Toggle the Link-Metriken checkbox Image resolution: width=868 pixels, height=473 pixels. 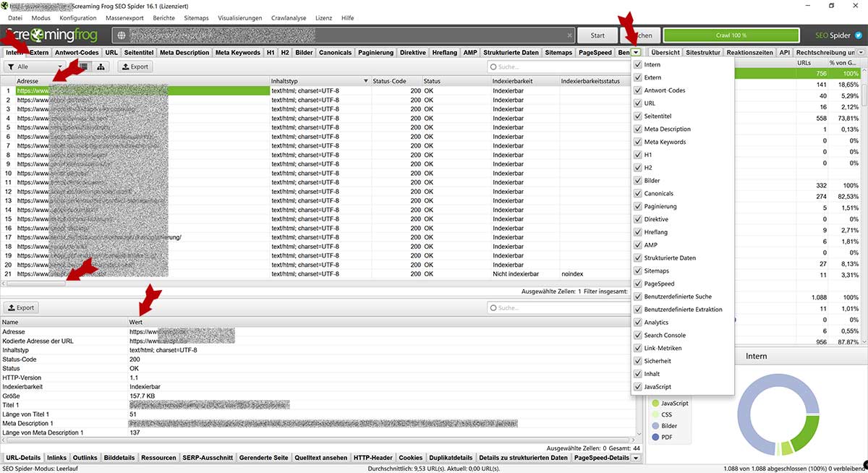point(637,349)
